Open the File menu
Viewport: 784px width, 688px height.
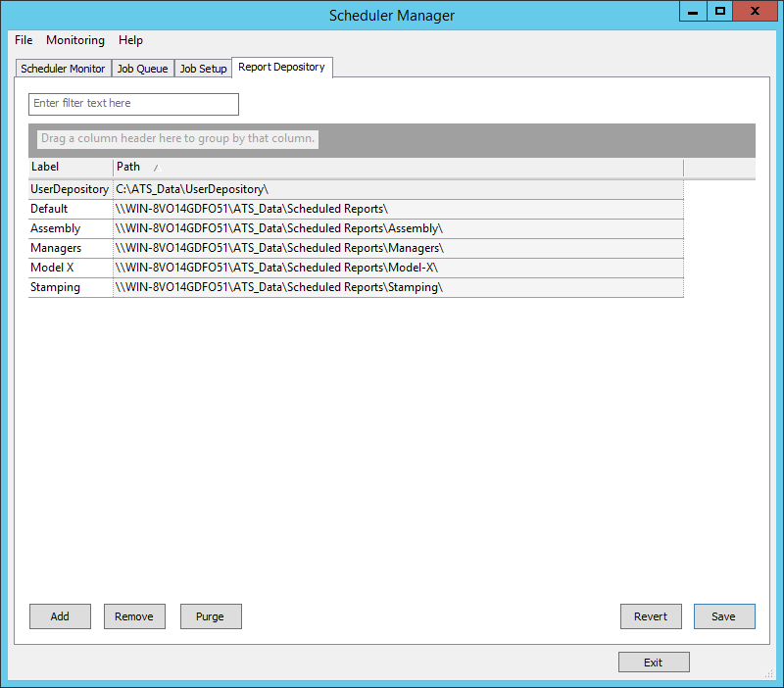coord(24,40)
